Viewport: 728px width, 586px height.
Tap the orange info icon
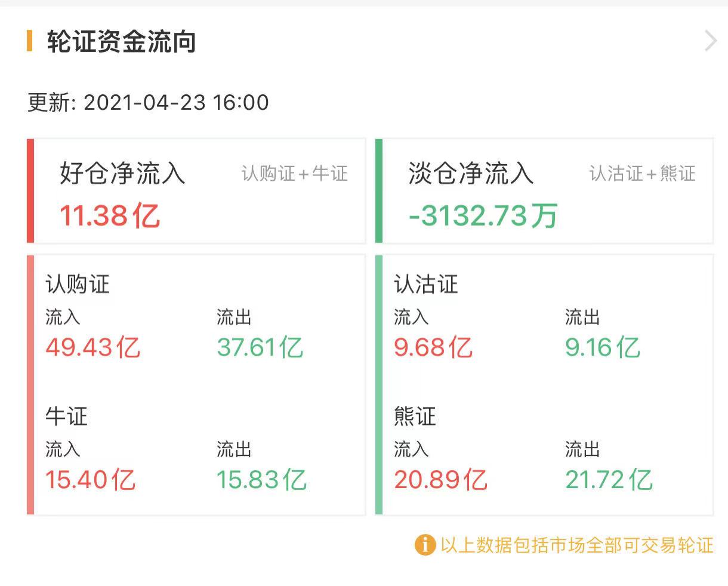425,545
